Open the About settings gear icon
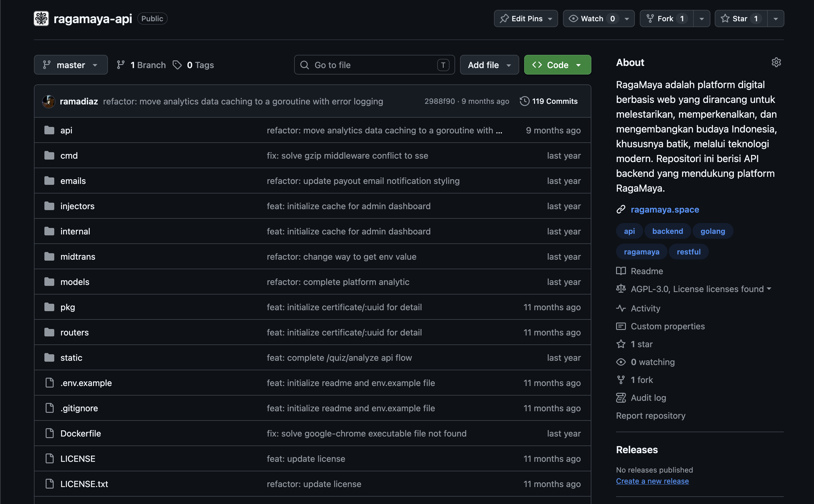814x504 pixels. (x=776, y=62)
